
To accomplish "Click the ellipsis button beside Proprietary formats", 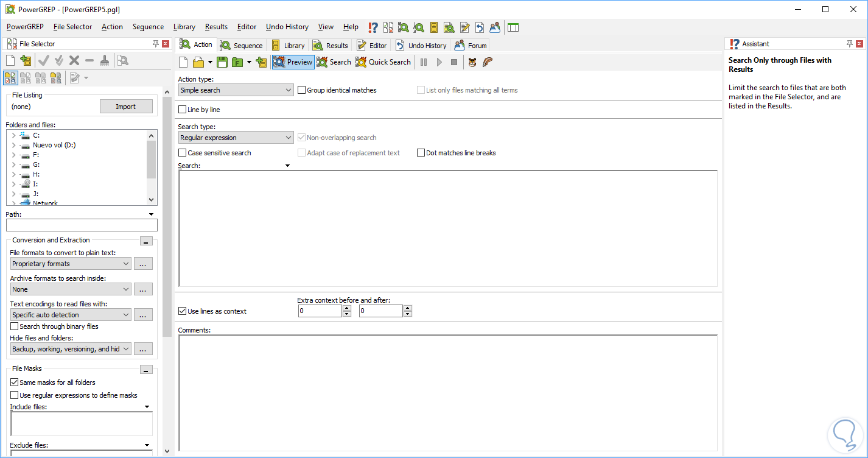I will (143, 264).
